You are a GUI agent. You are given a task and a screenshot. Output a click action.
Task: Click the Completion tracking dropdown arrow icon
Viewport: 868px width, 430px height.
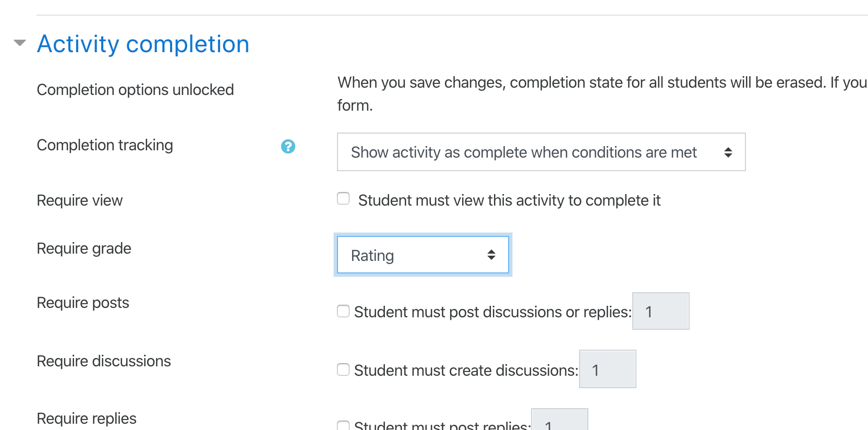pyautogui.click(x=728, y=152)
